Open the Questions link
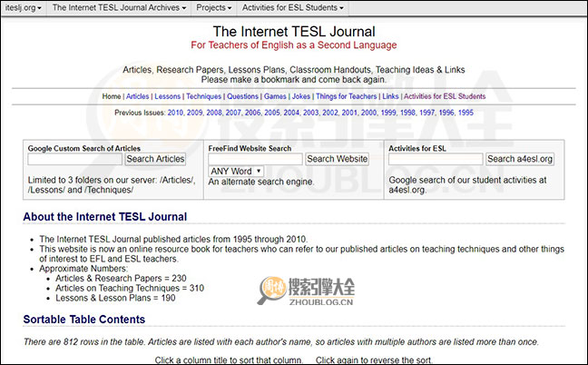 coord(242,96)
